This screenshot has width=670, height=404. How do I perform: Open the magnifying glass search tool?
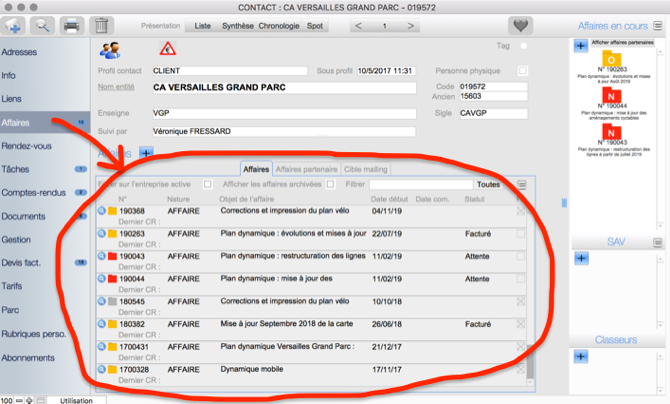tap(43, 25)
